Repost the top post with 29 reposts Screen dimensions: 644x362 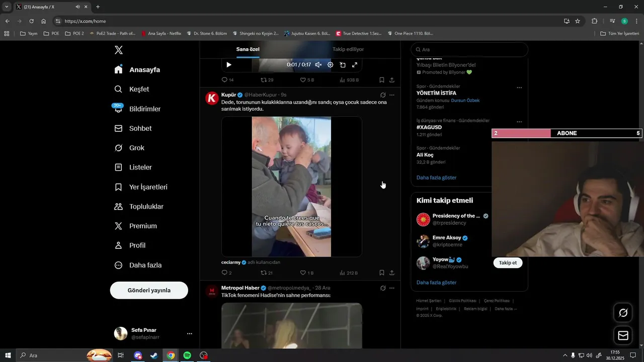(267, 80)
